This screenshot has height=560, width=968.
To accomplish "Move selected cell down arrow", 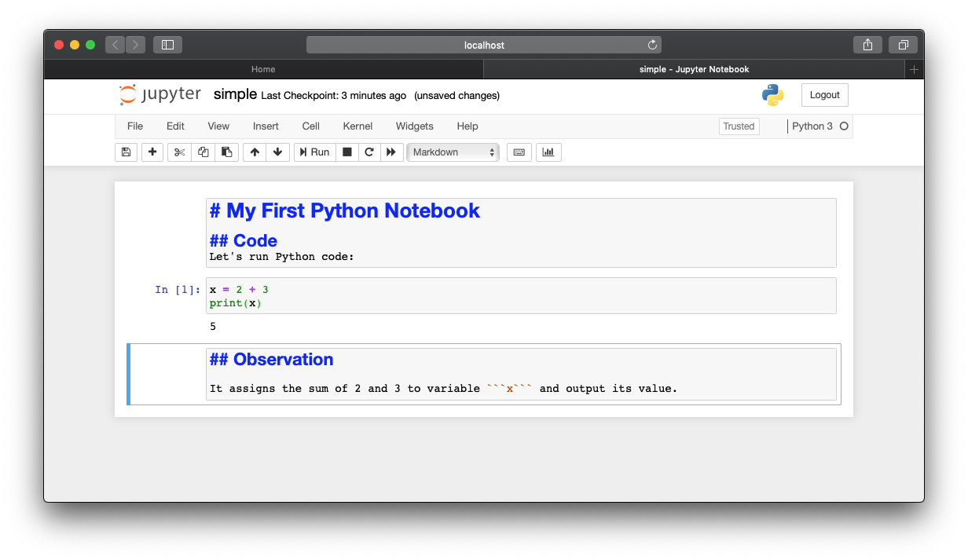I will tap(277, 152).
